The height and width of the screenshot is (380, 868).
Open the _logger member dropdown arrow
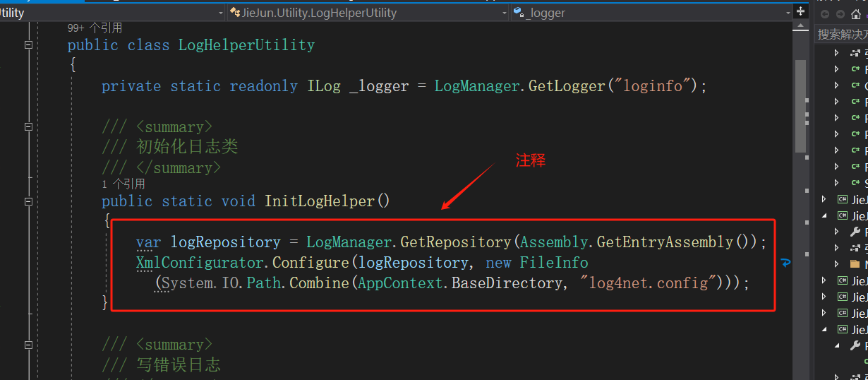(788, 13)
